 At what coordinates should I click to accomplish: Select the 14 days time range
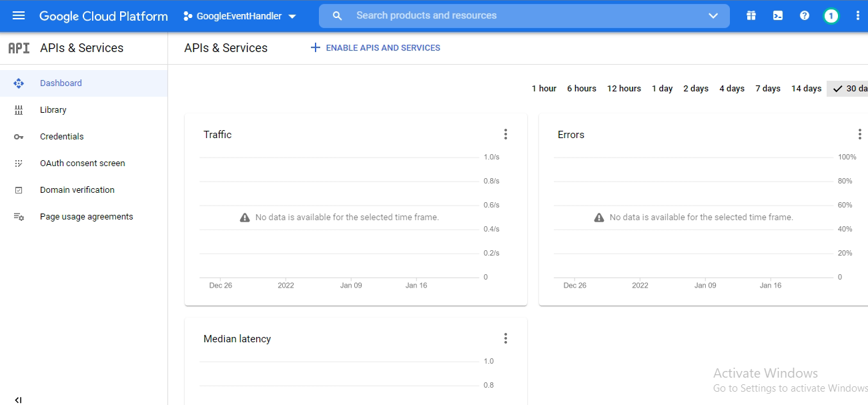tap(807, 89)
